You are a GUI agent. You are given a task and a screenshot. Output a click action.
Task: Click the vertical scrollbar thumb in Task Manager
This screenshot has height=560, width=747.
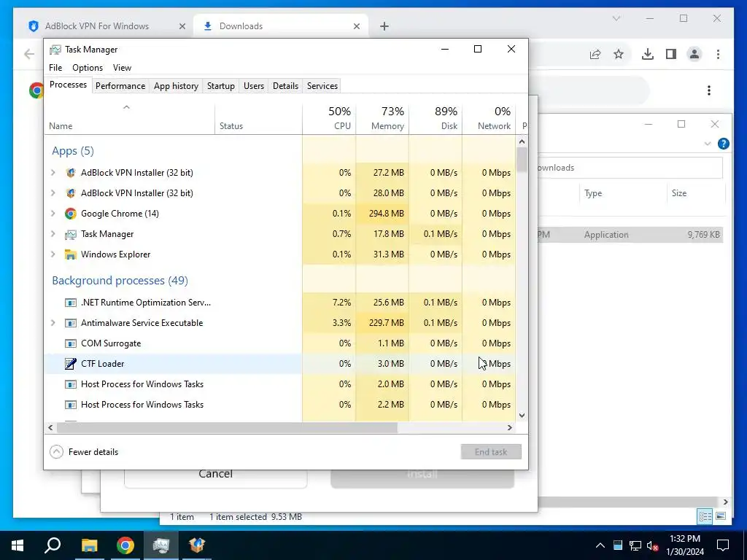[522, 160]
